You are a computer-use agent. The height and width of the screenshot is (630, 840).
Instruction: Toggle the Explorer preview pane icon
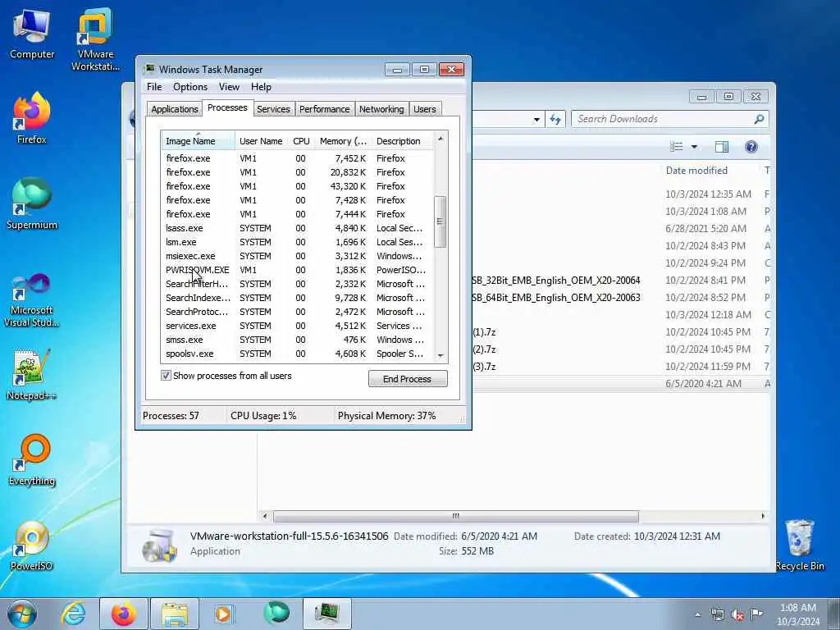[722, 147]
